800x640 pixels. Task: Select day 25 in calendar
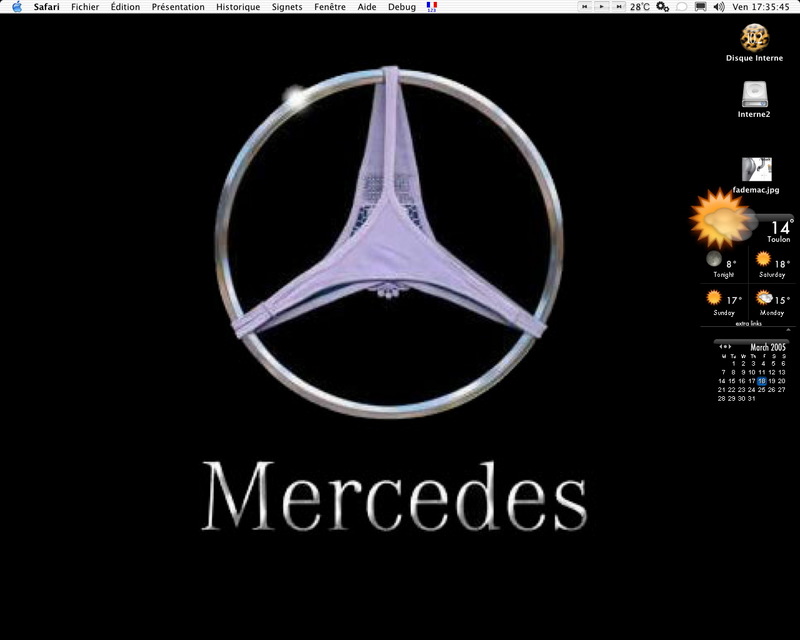point(762,389)
